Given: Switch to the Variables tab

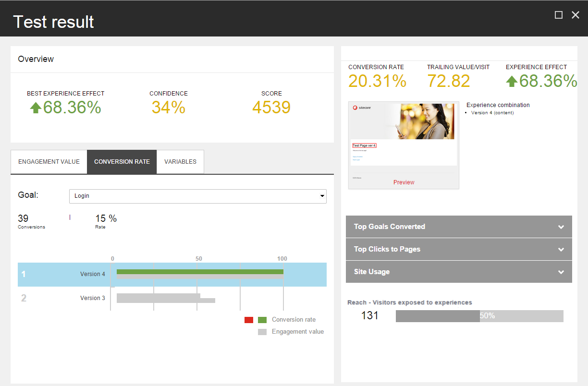Looking at the screenshot, I should [180, 162].
